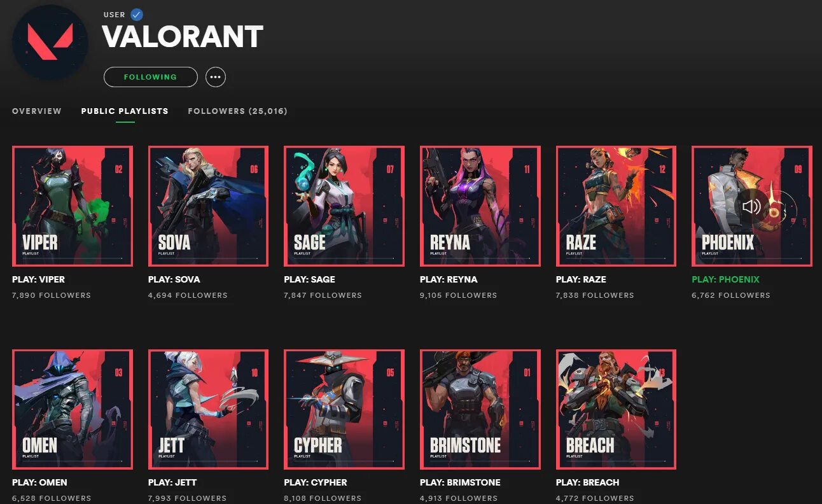This screenshot has height=504, width=822.
Task: Click the PLAY: SAGE title link
Action: point(309,279)
